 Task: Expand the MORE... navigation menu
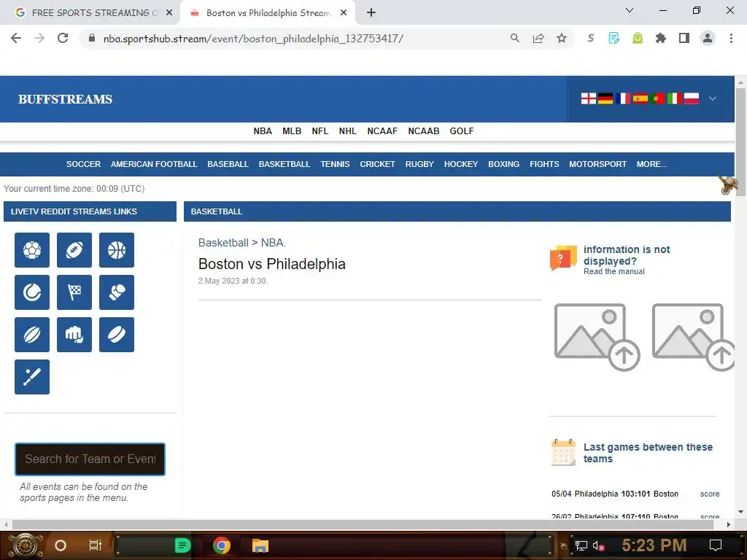click(651, 164)
